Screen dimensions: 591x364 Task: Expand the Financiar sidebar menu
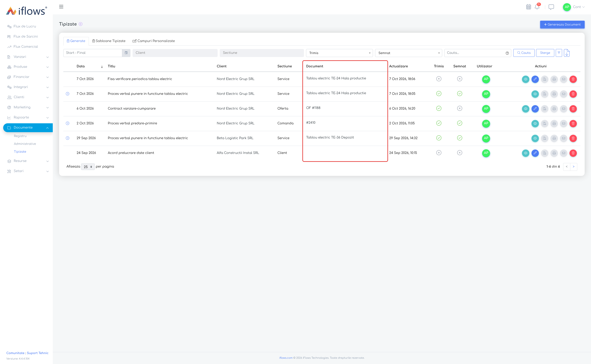[x=28, y=77]
